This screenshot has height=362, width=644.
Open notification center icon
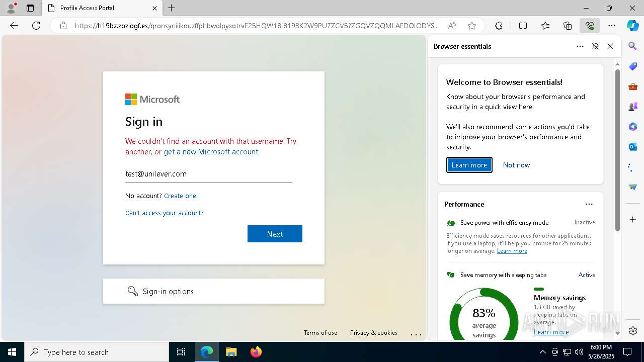click(x=627, y=352)
